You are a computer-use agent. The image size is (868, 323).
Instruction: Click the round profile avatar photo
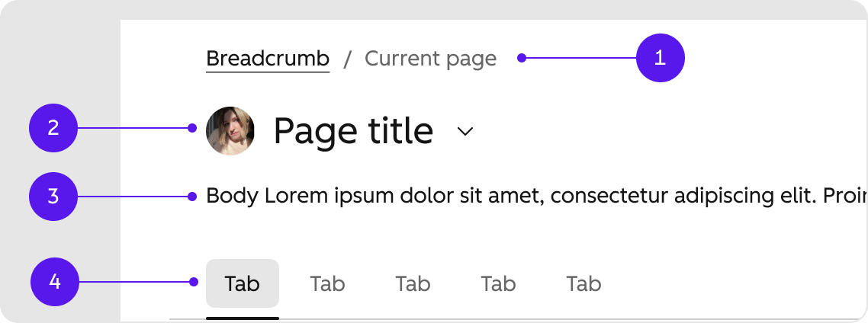[x=230, y=131]
